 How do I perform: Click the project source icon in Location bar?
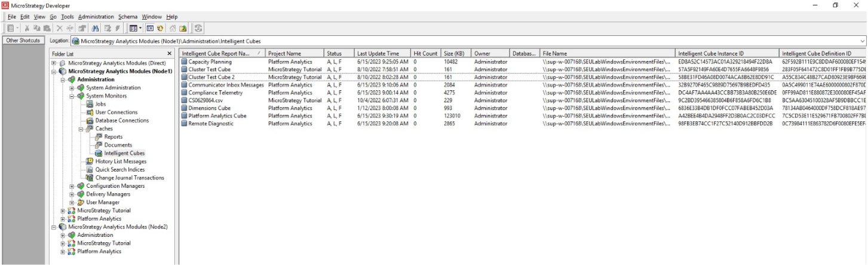coord(75,41)
